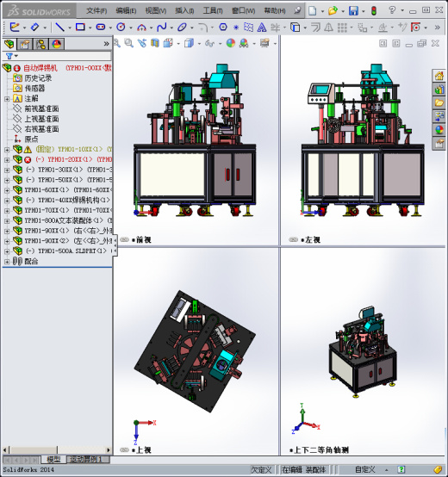Toggle the link-views chain icon beside *前视
This screenshot has height=477, width=448.
click(x=124, y=239)
